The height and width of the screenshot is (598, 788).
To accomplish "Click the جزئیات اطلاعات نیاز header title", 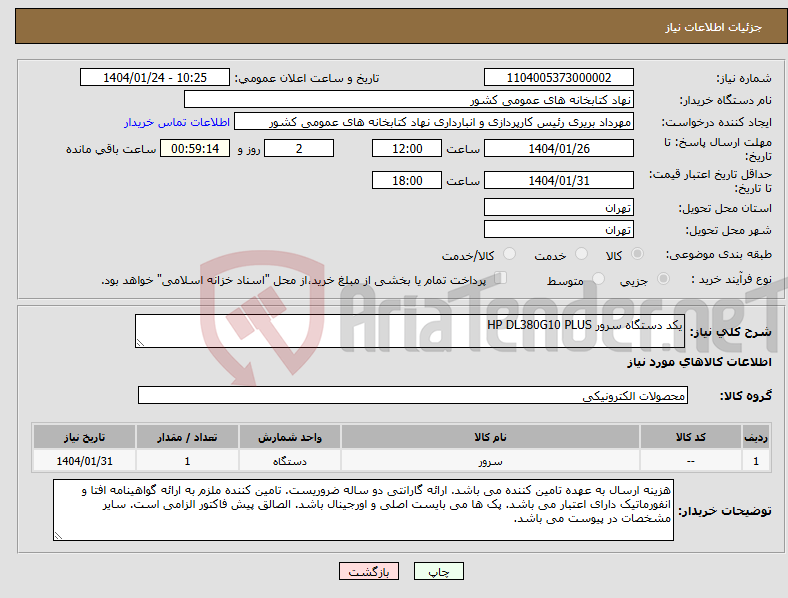I will [714, 27].
